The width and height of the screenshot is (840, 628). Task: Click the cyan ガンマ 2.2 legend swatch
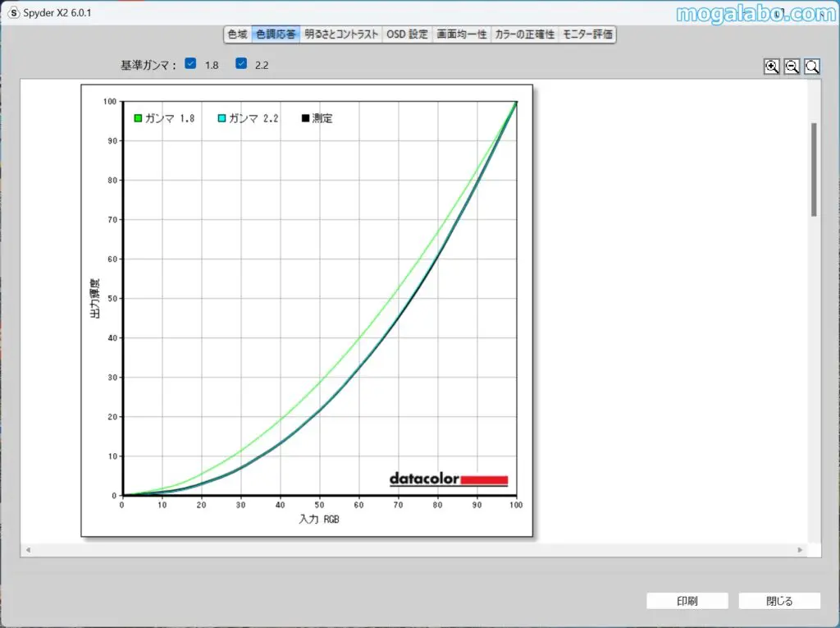[x=221, y=118]
